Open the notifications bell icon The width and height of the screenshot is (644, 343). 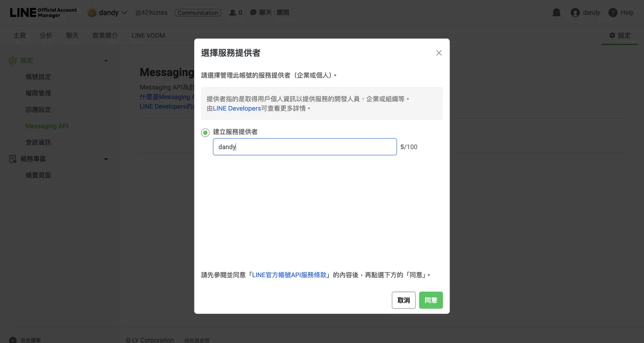tap(557, 13)
